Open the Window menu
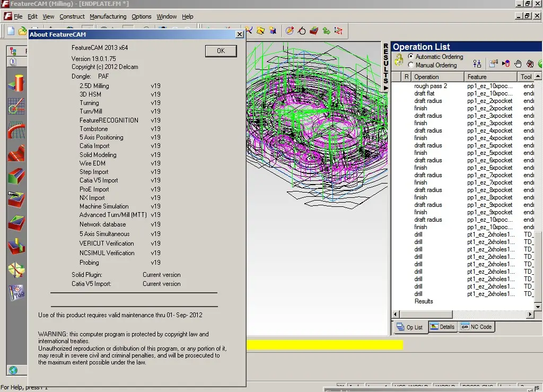The width and height of the screenshot is (543, 392). pos(167,16)
